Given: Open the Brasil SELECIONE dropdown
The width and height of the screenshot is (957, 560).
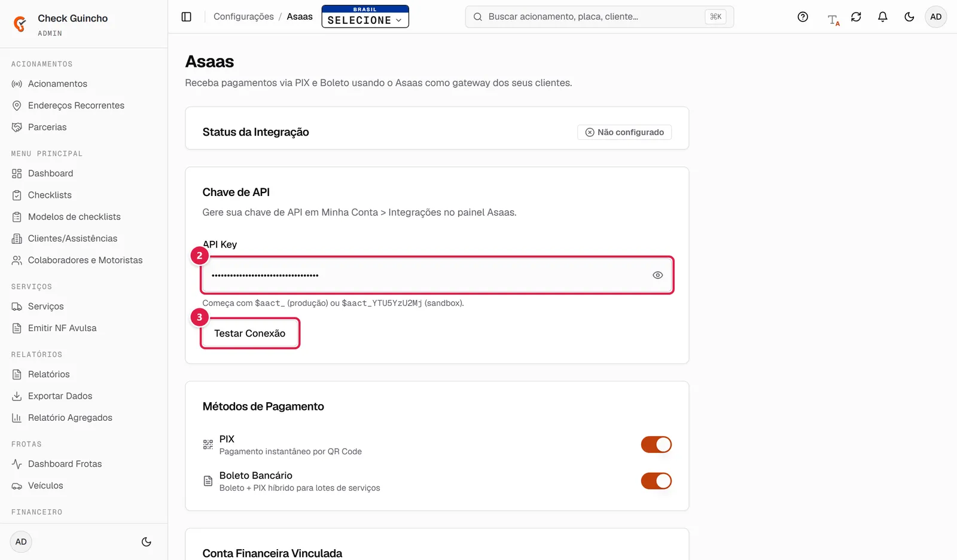Looking at the screenshot, I should [x=365, y=16].
